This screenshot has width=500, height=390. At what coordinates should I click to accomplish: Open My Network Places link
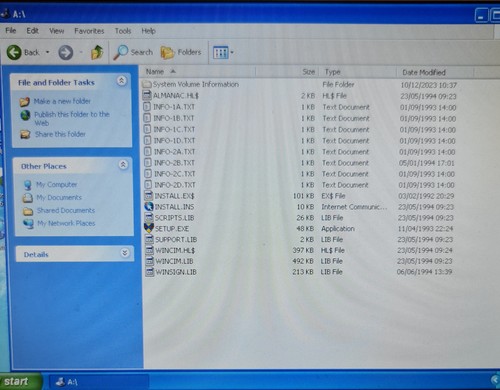click(66, 223)
